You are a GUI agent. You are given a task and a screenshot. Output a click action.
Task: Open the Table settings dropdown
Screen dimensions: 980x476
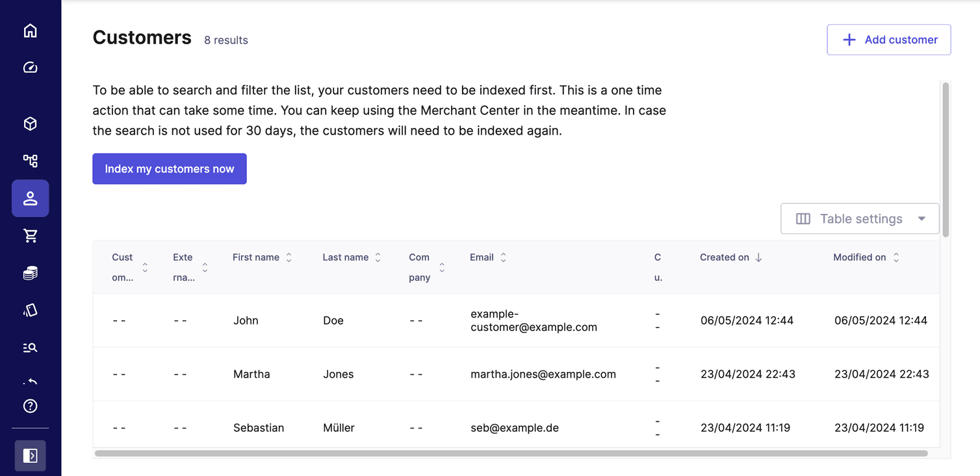[x=860, y=218]
